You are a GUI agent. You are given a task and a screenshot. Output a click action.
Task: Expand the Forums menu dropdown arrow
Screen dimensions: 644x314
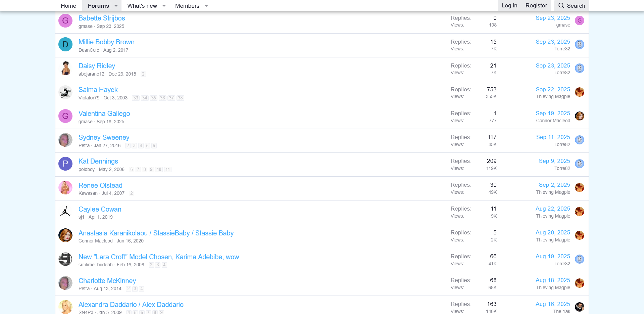pyautogui.click(x=116, y=6)
